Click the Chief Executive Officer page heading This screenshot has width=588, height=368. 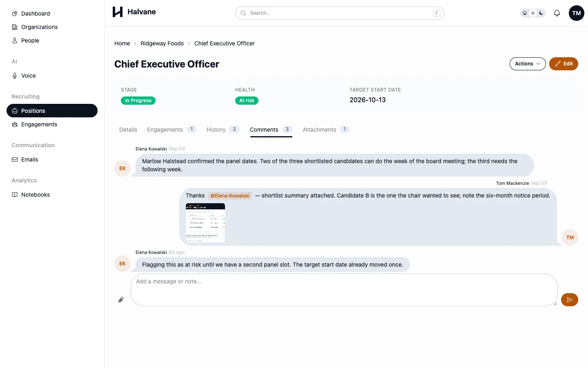tap(167, 64)
